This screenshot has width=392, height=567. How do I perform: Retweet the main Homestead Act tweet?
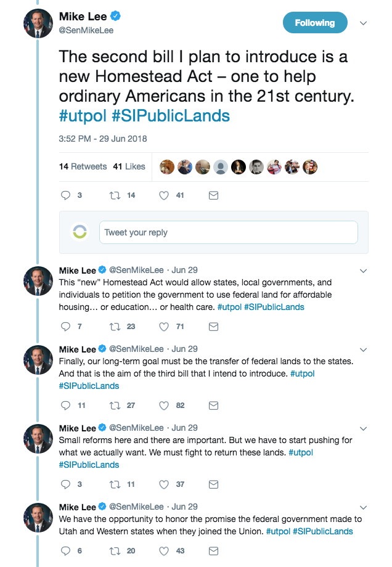[x=115, y=195]
